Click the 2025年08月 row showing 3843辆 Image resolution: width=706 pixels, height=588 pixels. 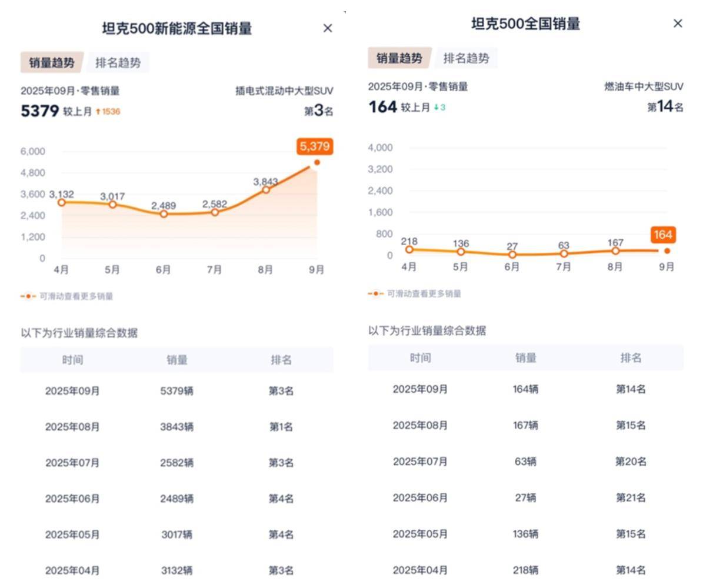point(178,426)
